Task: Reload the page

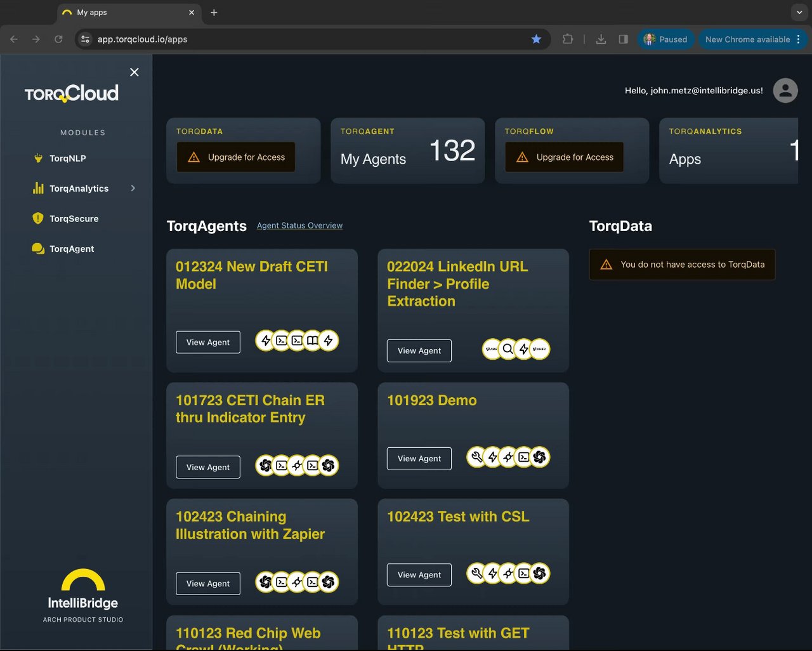Action: coord(58,39)
